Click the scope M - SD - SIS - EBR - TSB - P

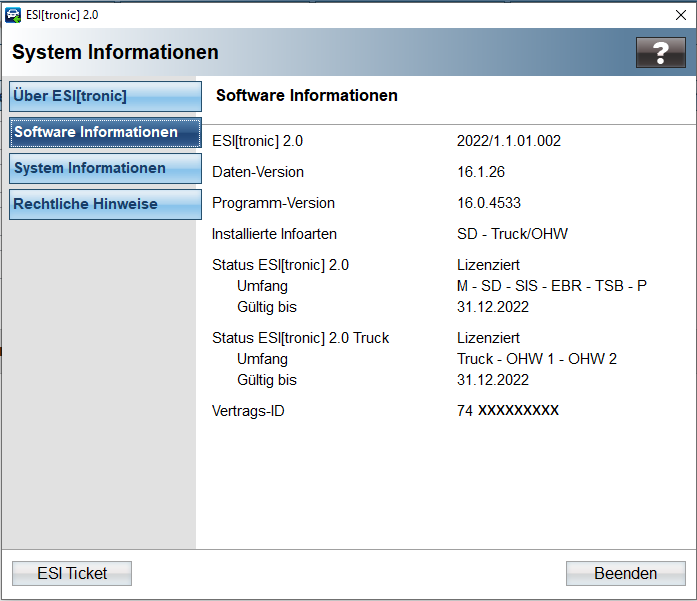(x=552, y=286)
